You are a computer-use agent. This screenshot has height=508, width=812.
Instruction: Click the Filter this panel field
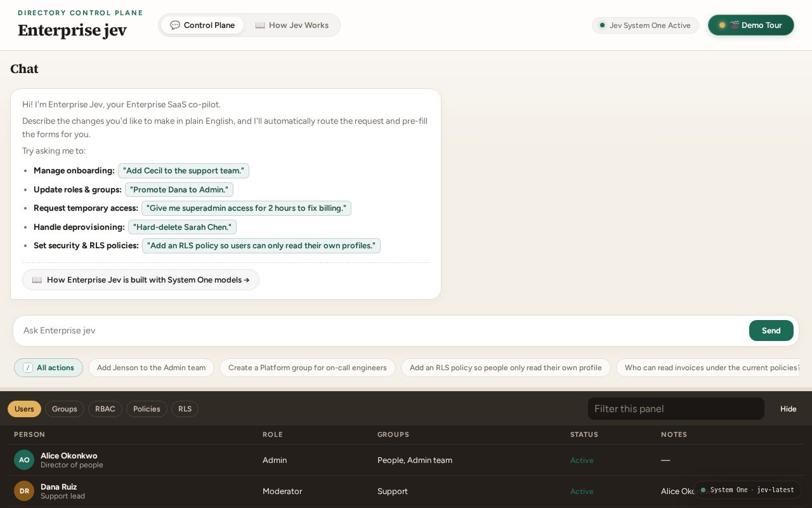click(676, 409)
